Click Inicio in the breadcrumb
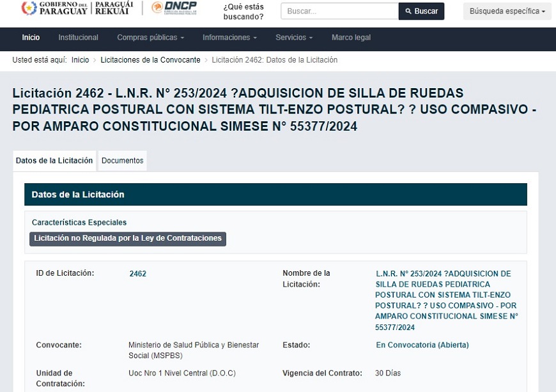The height and width of the screenshot is (392, 556). click(80, 60)
